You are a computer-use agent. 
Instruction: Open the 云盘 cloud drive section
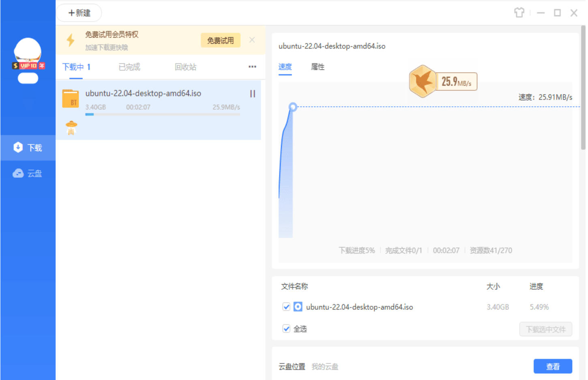[x=28, y=174]
